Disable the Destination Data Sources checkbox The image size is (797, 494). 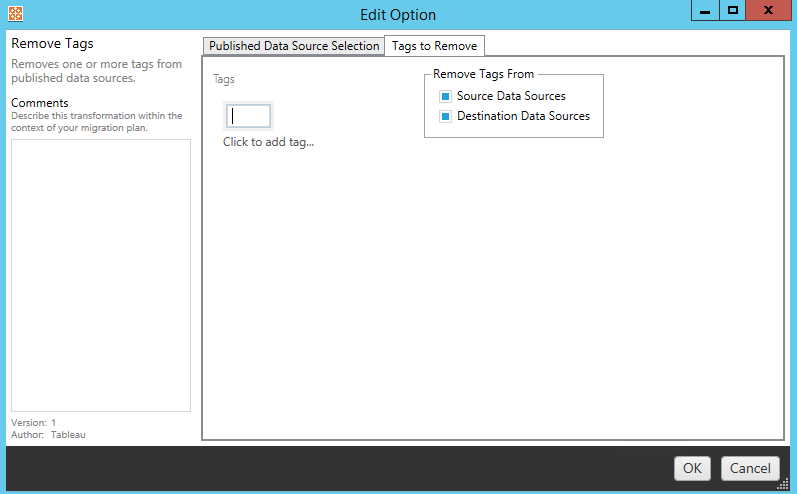(x=445, y=117)
